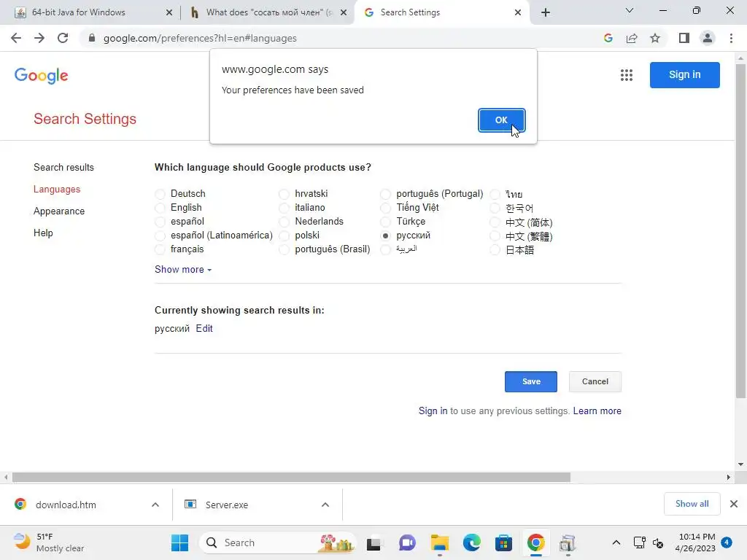Select English language option
This screenshot has width=747, height=560.
[160, 208]
